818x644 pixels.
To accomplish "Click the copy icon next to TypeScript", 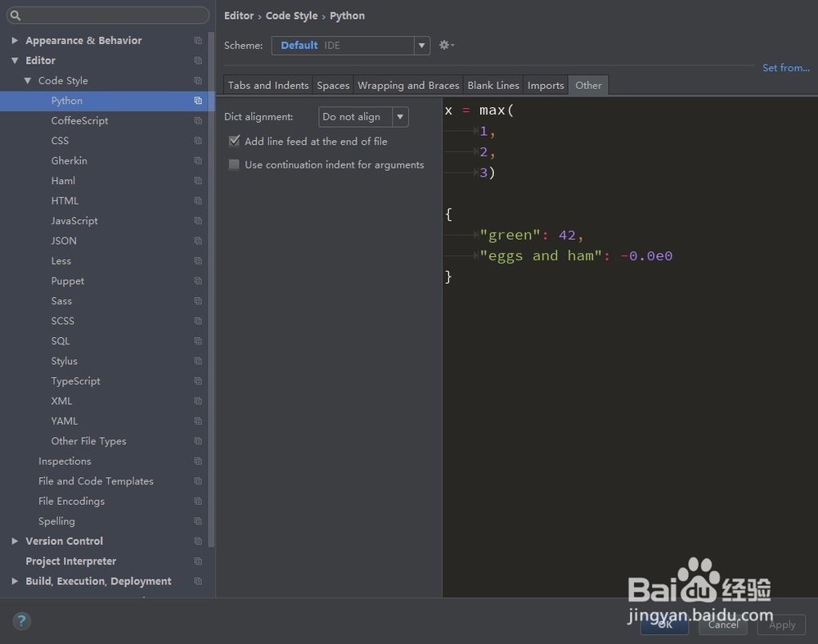I will [198, 381].
